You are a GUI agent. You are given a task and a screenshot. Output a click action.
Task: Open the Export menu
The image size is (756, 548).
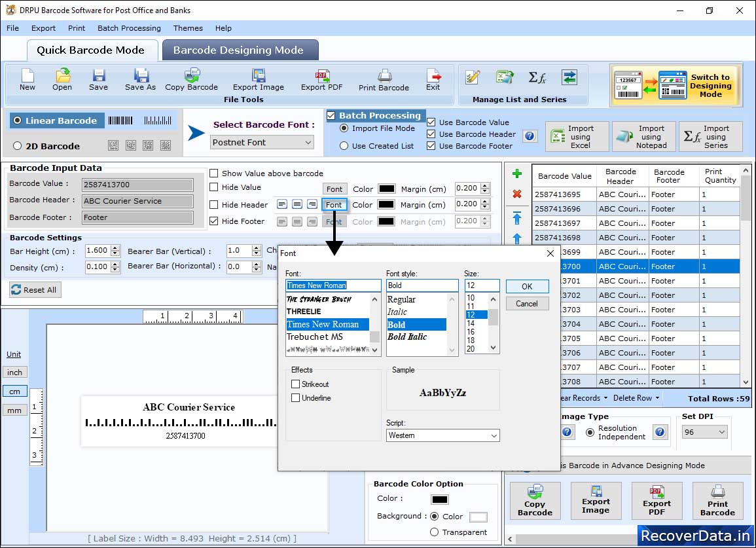43,28
